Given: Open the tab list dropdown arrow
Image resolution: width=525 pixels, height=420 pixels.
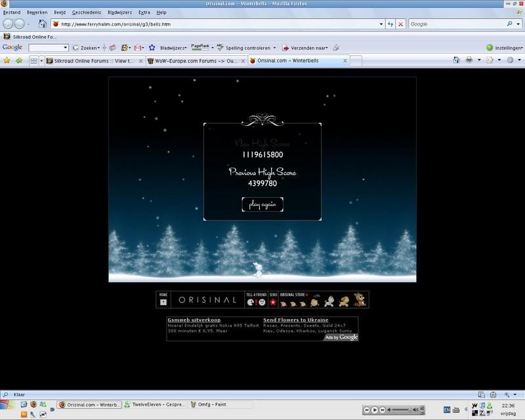Looking at the screenshot, I should point(41,61).
